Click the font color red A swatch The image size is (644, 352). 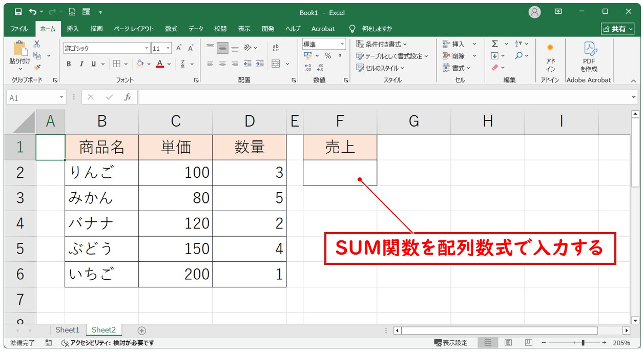pos(160,64)
